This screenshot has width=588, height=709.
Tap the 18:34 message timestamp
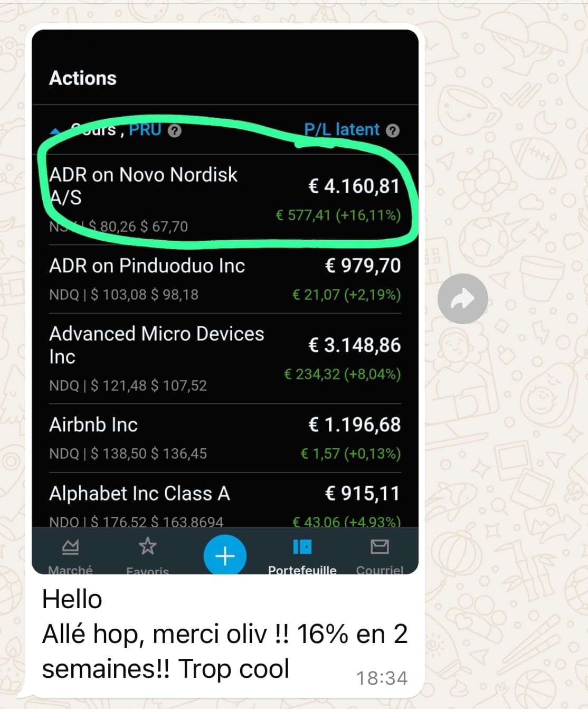click(x=382, y=678)
